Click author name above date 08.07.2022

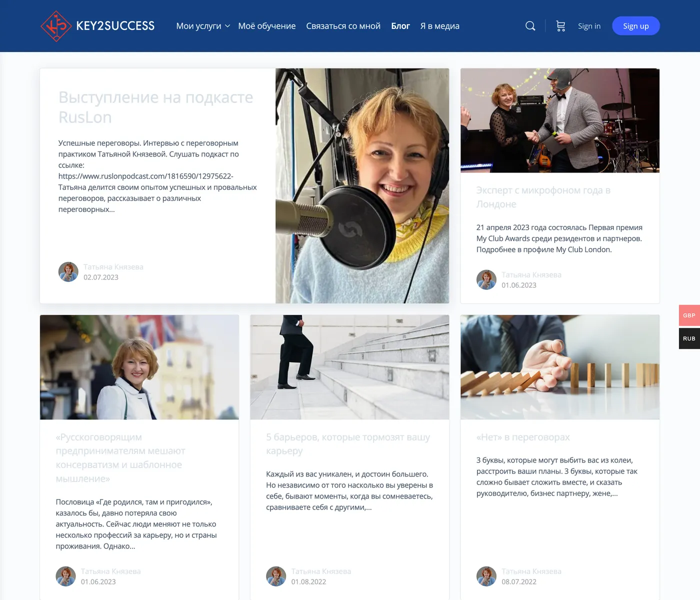click(531, 571)
